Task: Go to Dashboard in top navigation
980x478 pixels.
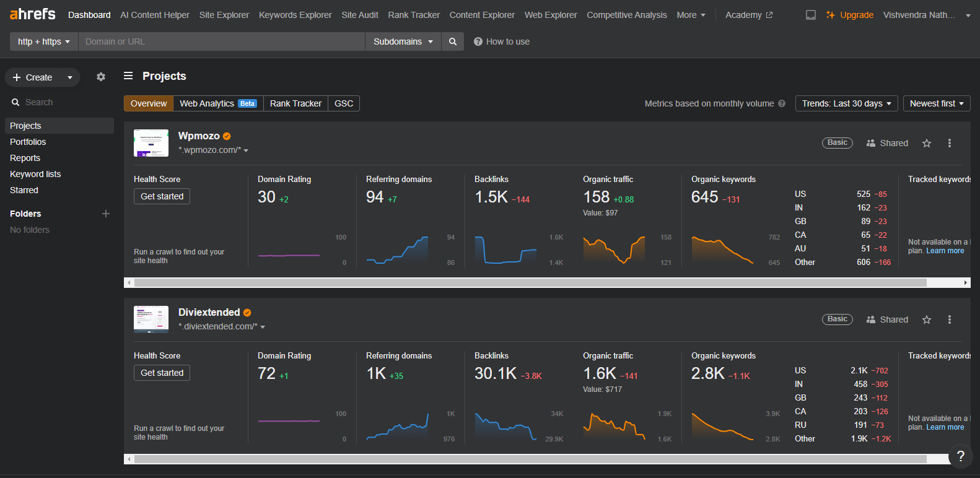Action: tap(89, 15)
